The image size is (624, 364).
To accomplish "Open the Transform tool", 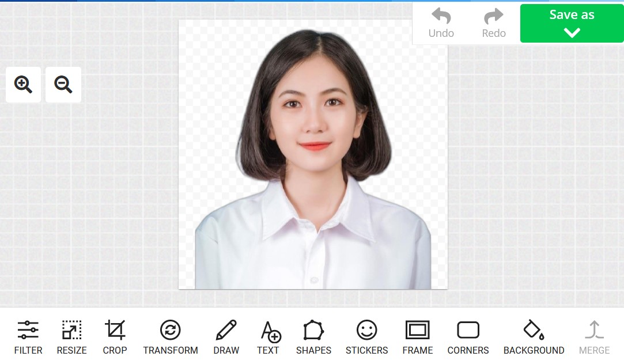I will 171,336.
